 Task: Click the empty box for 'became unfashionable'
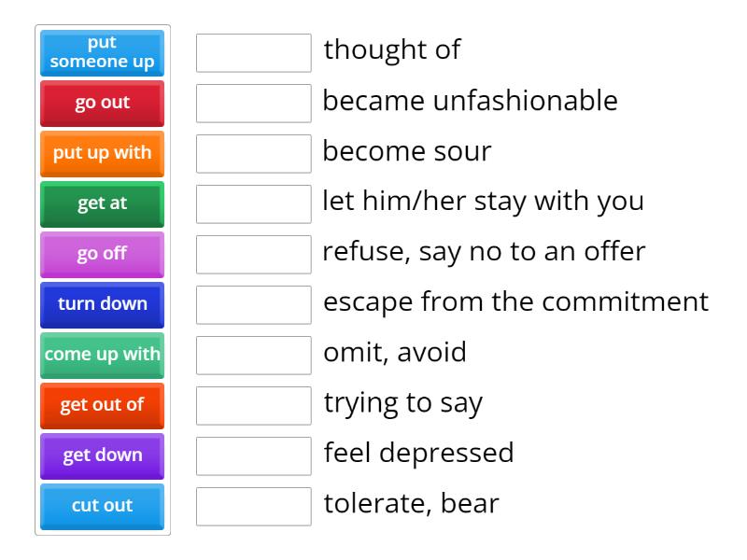[254, 104]
